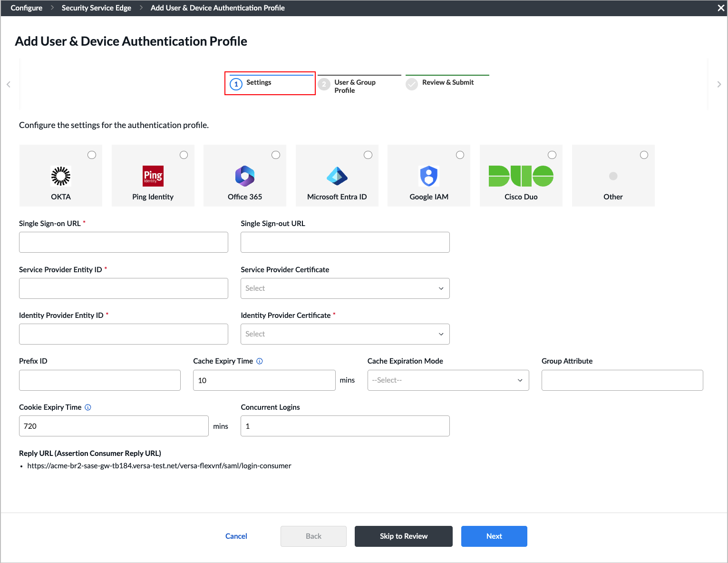Choose the Other option radio button

pyautogui.click(x=644, y=155)
